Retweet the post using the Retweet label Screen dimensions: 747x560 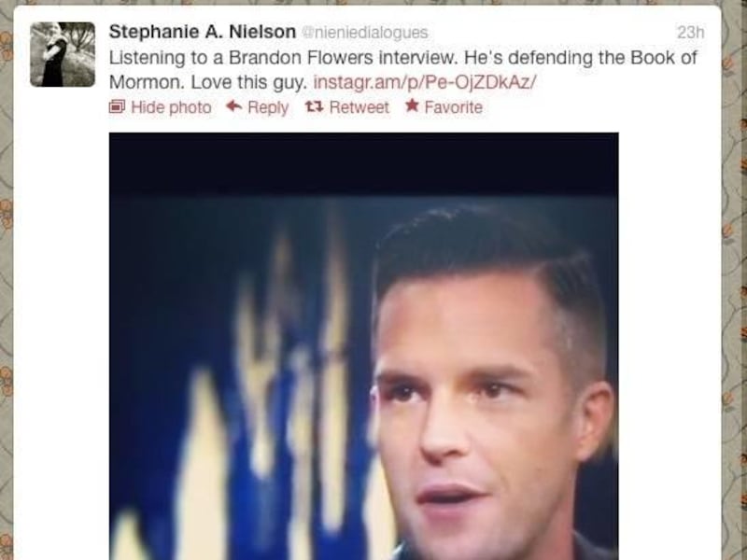(359, 107)
